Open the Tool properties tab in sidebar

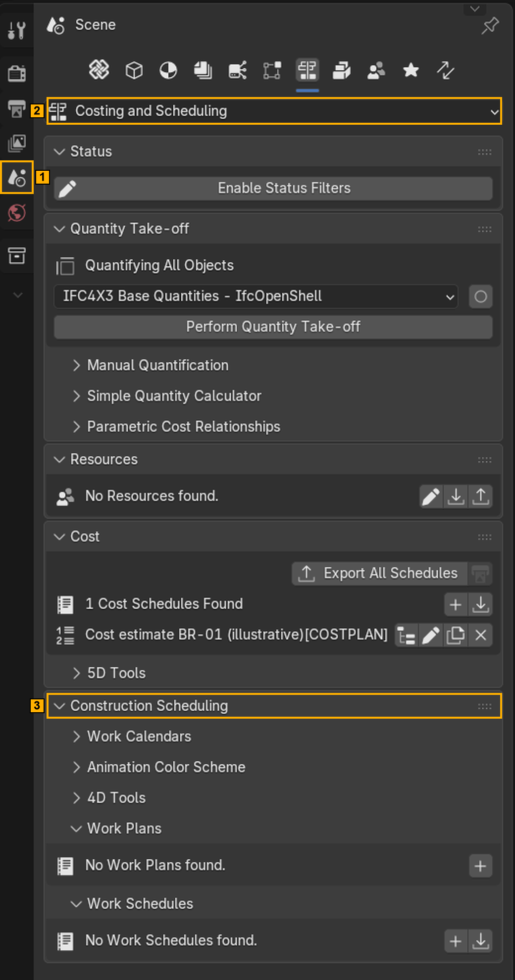tap(16, 30)
